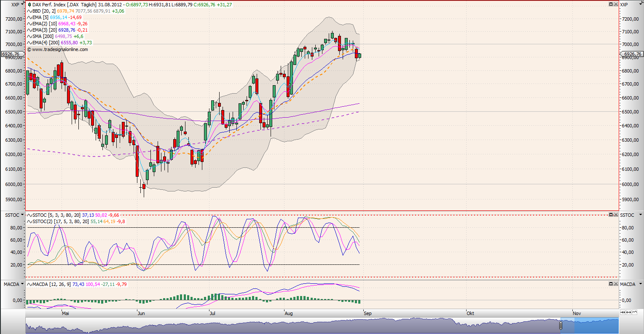The height and width of the screenshot is (334, 644).
Task: Open the left MACDA scale dropdown
Action: point(22,284)
